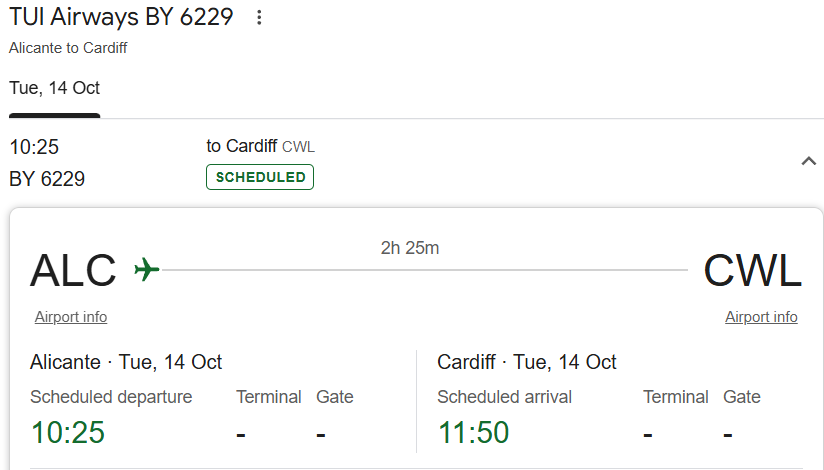This screenshot has height=470, width=824.
Task: Select the green 11:50 scheduled arrival time
Action: click(473, 433)
